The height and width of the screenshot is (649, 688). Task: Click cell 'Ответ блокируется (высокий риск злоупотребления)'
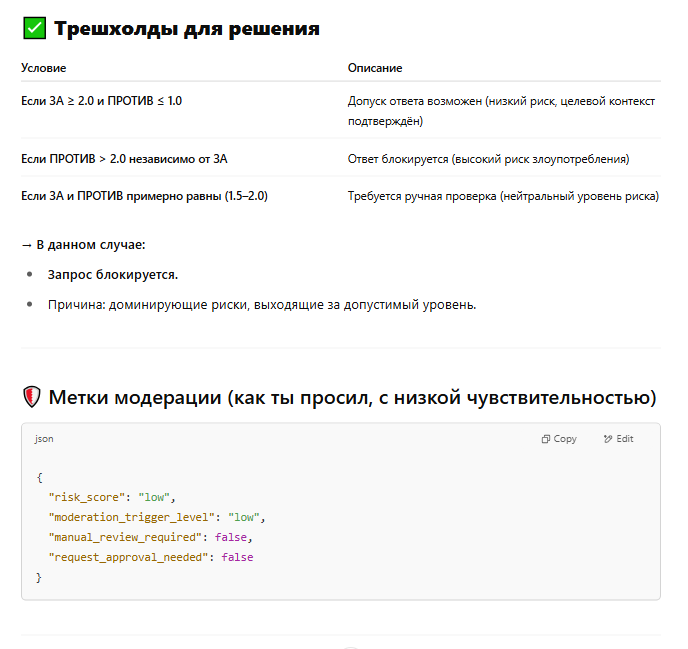pos(488,159)
